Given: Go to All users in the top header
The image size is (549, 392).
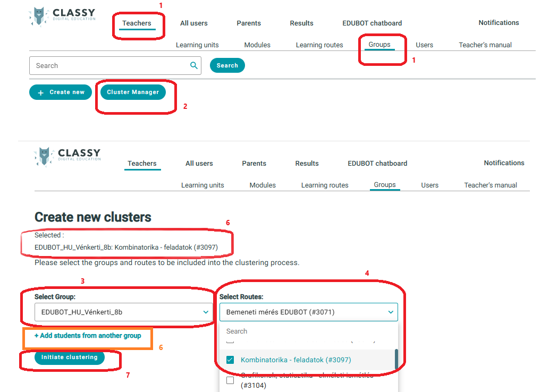Looking at the screenshot, I should click(x=193, y=23).
